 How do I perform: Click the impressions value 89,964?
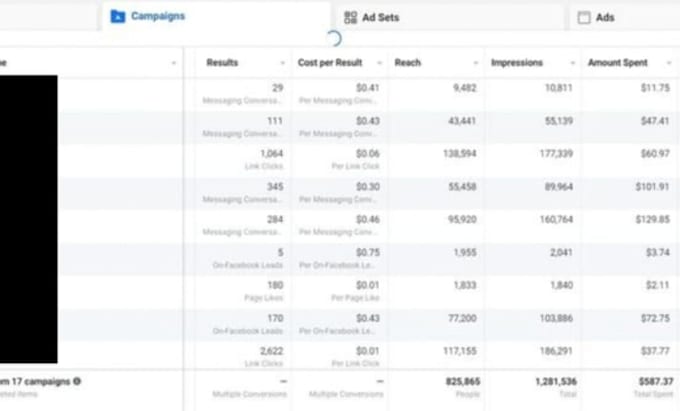tap(559, 187)
